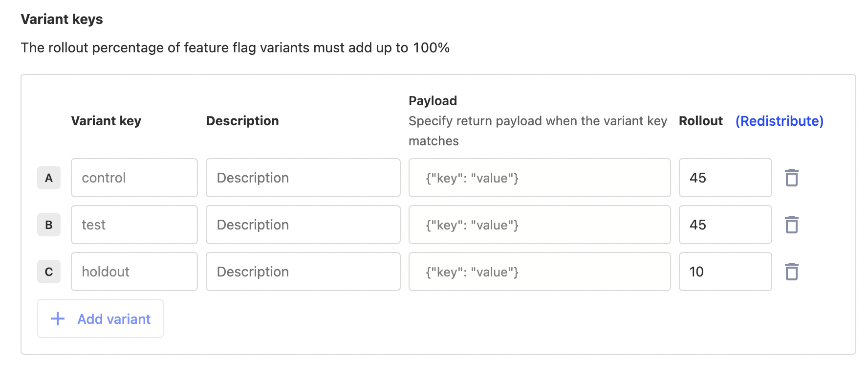Click the Description field for holdout variant
The width and height of the screenshot is (868, 366).
[303, 272]
